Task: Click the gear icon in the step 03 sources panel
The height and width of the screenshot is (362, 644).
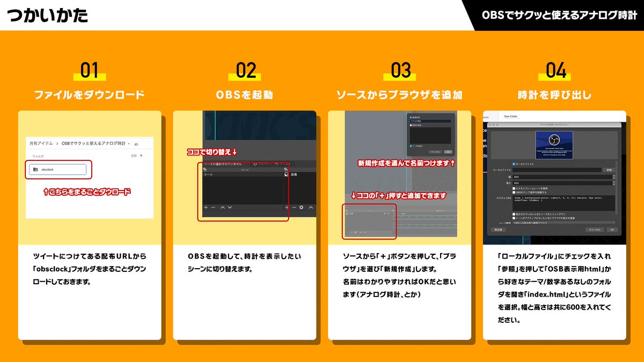Action: click(x=355, y=232)
